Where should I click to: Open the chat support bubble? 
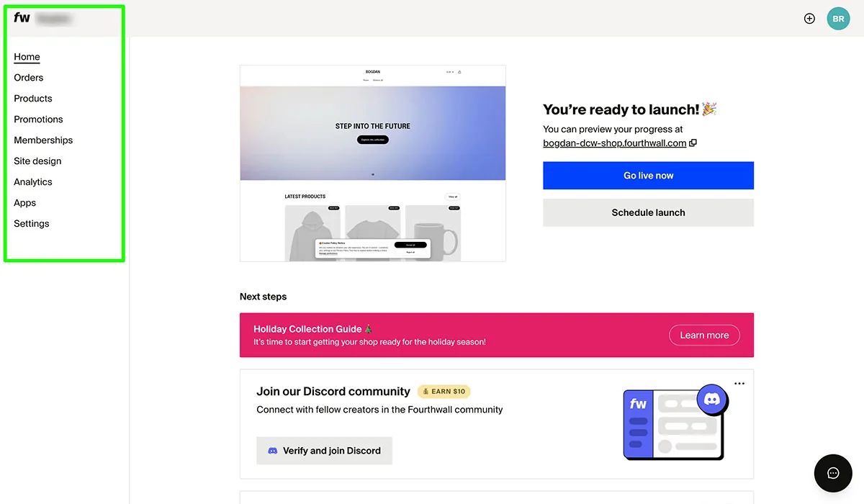(x=833, y=473)
